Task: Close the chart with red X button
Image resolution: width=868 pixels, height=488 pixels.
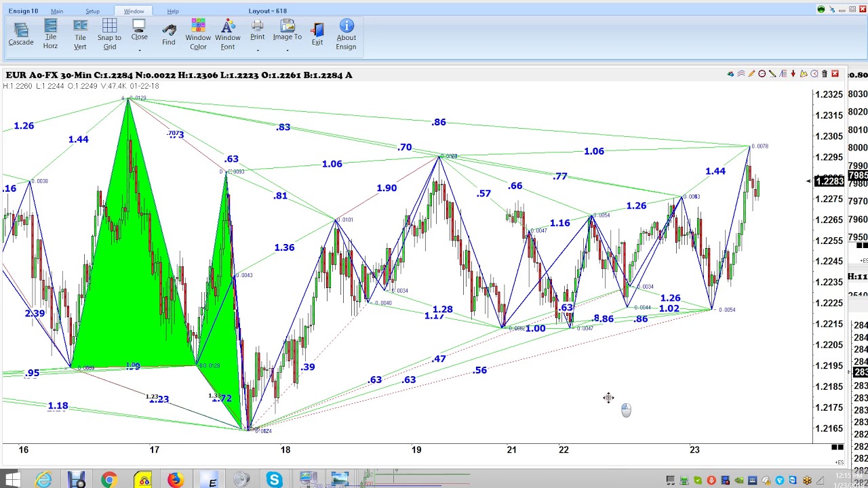Action: point(835,74)
